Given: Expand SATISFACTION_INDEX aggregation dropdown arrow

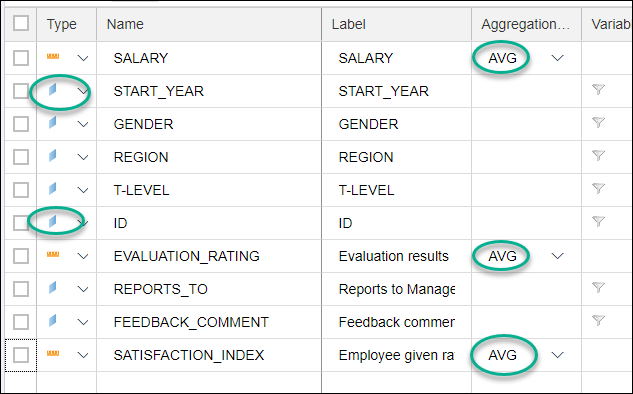Looking at the screenshot, I should point(558,356).
